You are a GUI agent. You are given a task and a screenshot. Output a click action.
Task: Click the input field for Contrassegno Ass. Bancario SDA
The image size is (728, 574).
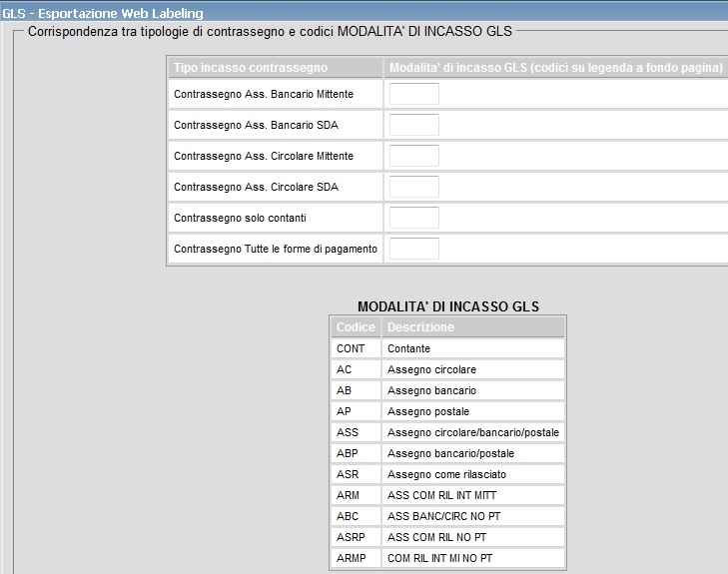pos(414,125)
